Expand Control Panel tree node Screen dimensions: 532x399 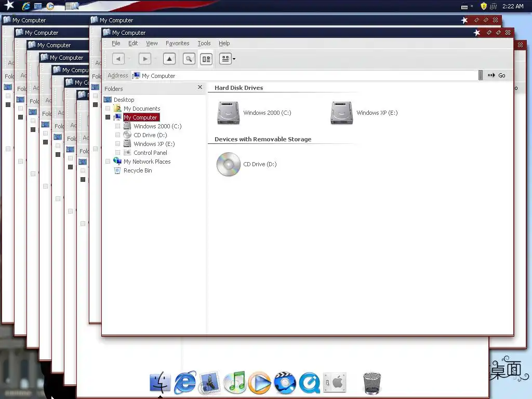point(118,153)
